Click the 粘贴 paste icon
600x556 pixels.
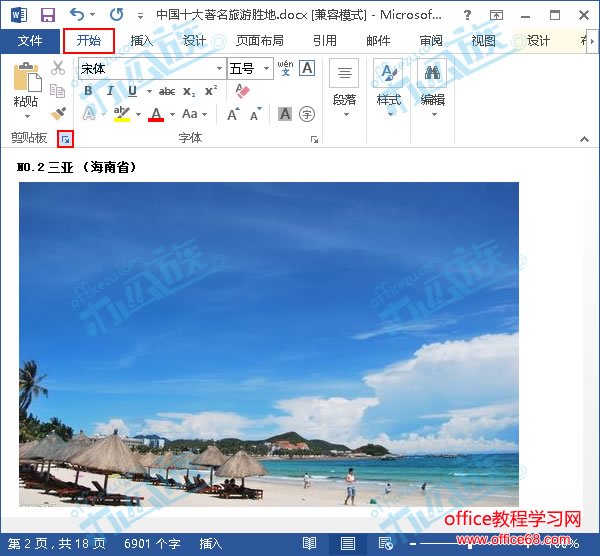[27, 77]
